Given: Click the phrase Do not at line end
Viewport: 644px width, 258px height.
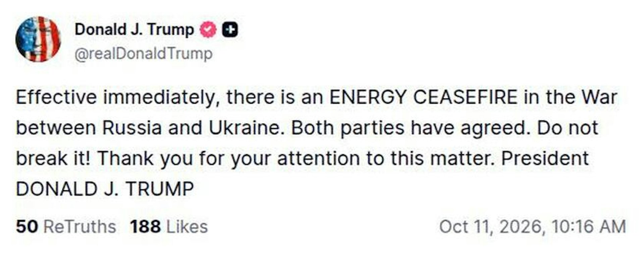Looking at the screenshot, I should [x=568, y=128].
